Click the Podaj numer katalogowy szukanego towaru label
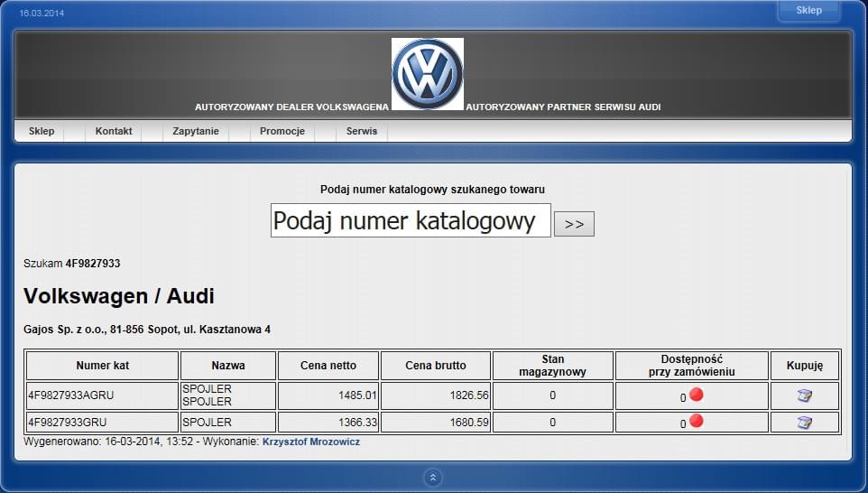Image resolution: width=868 pixels, height=493 pixels. (x=432, y=190)
